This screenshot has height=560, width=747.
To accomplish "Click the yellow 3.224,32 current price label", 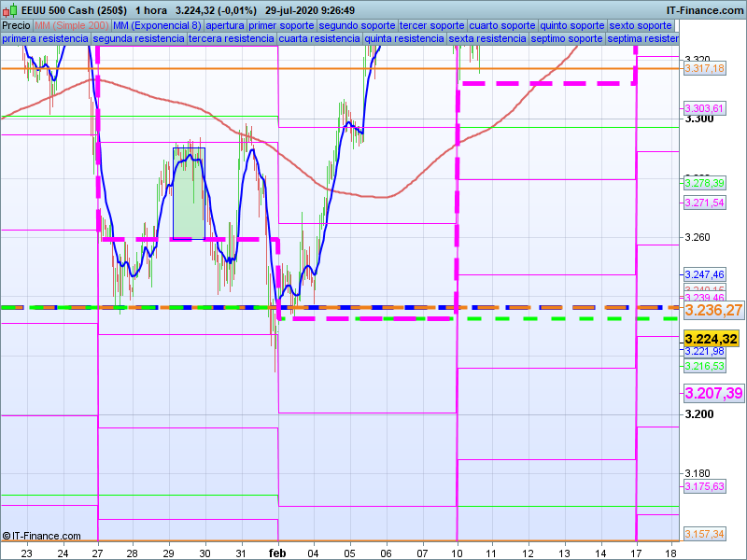I will (x=712, y=339).
